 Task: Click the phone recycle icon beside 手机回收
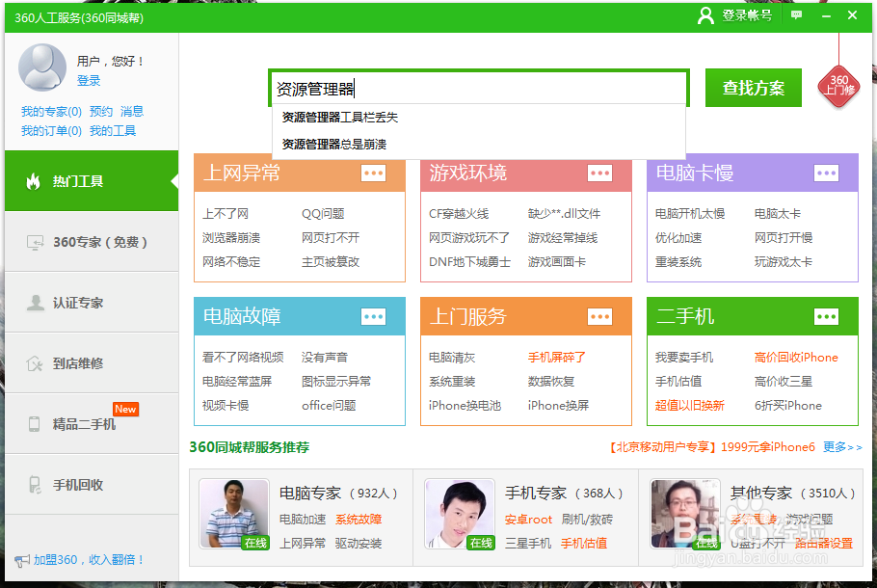(35, 485)
